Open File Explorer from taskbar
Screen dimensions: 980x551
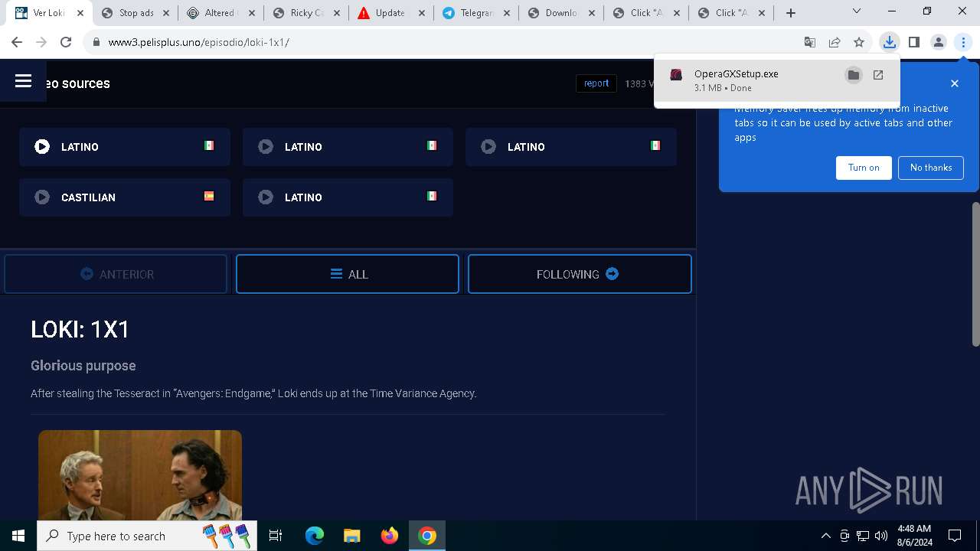coord(352,536)
